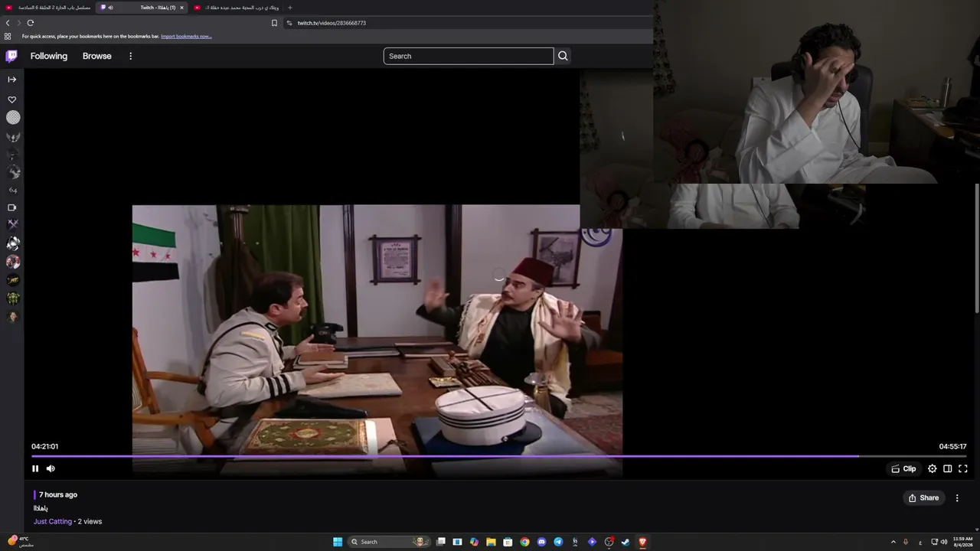This screenshot has width=980, height=551.
Task: Switch to the third YouTube tab
Action: (237, 8)
